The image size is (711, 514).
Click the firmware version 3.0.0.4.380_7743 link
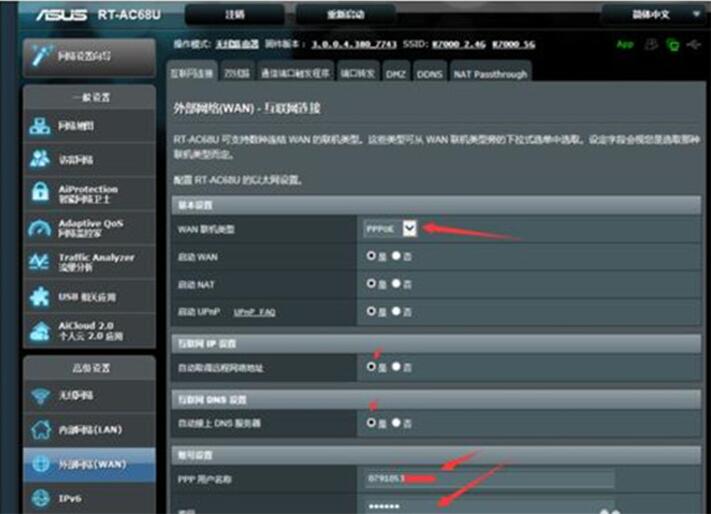[x=354, y=44]
